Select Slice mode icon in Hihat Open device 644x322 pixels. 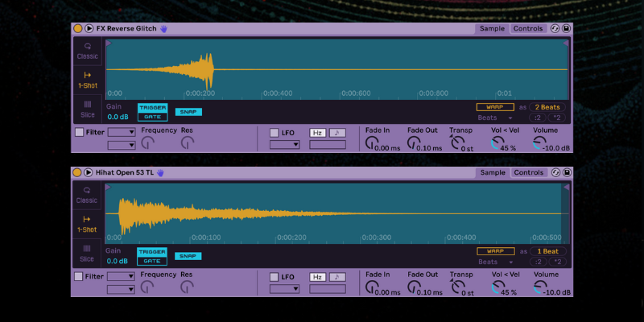pos(88,253)
